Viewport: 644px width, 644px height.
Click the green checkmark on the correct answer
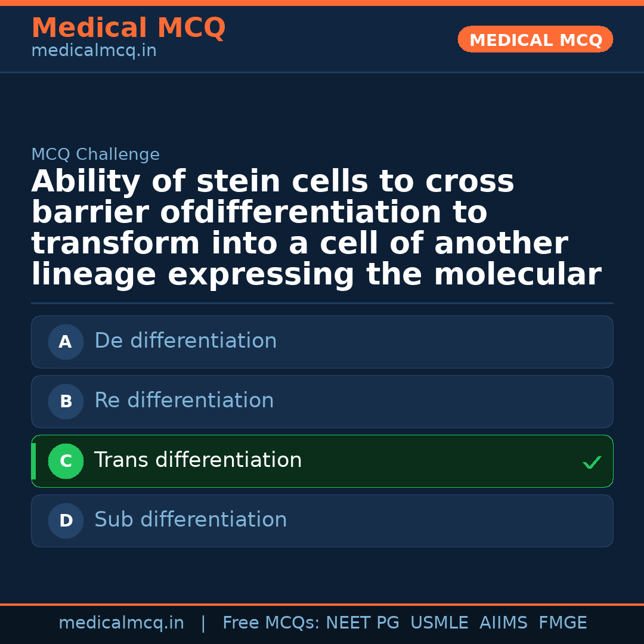pyautogui.click(x=592, y=462)
